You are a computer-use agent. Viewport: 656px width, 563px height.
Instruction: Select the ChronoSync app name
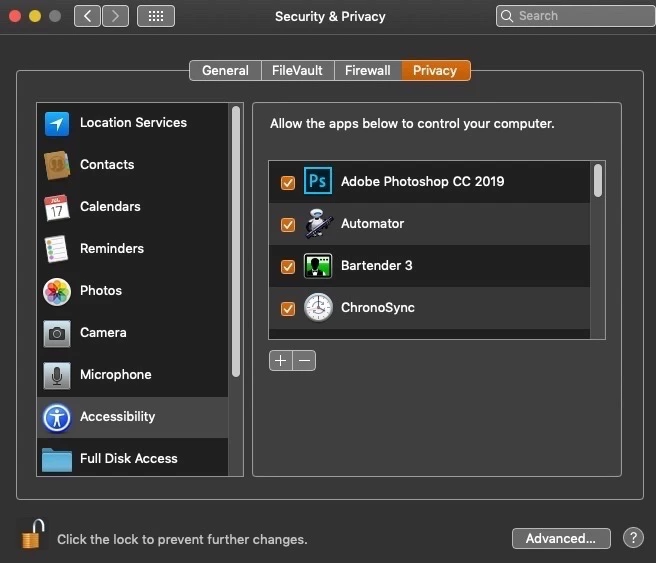pos(378,307)
